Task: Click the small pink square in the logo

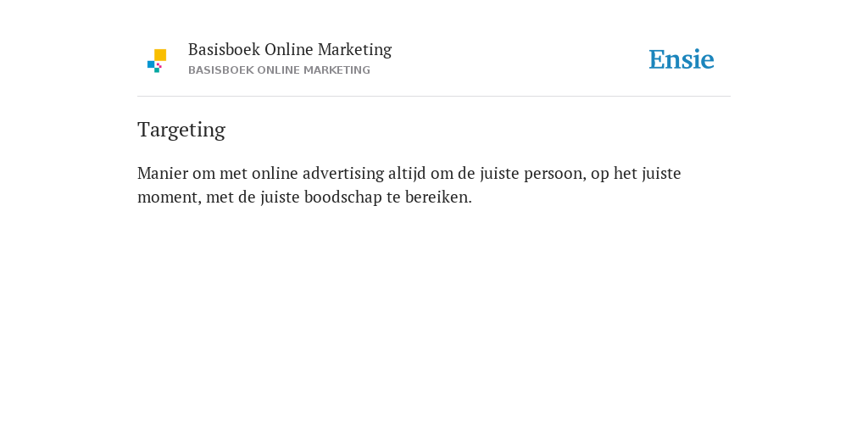Action: pos(159,65)
